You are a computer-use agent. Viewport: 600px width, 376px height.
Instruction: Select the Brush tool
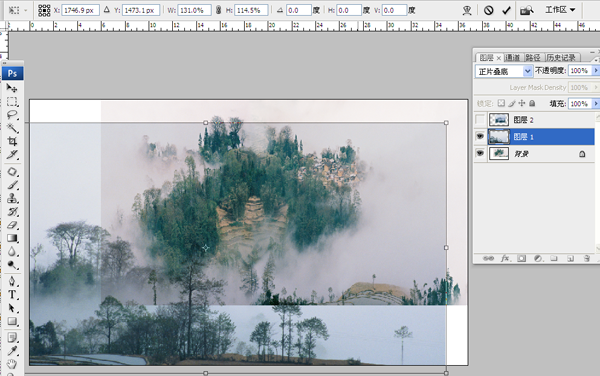(12, 185)
